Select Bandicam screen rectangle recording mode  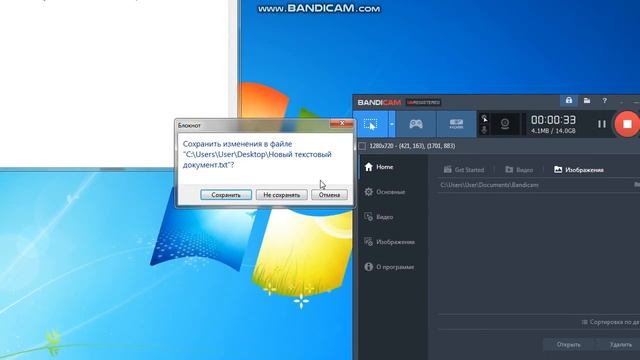(x=370, y=124)
